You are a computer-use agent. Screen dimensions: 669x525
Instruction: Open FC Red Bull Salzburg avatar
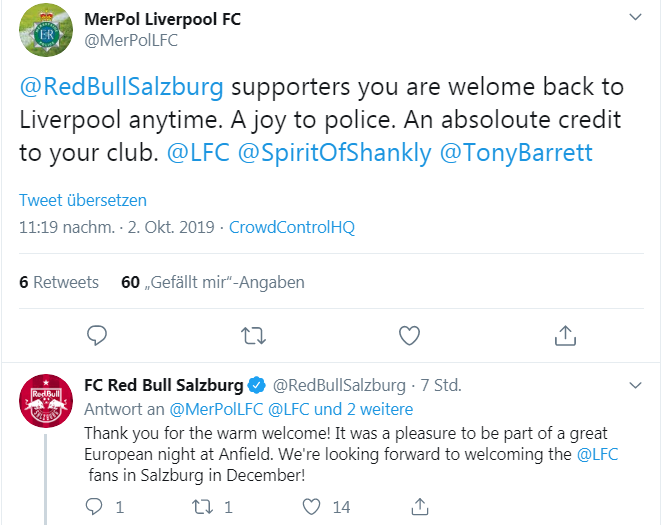coord(46,401)
